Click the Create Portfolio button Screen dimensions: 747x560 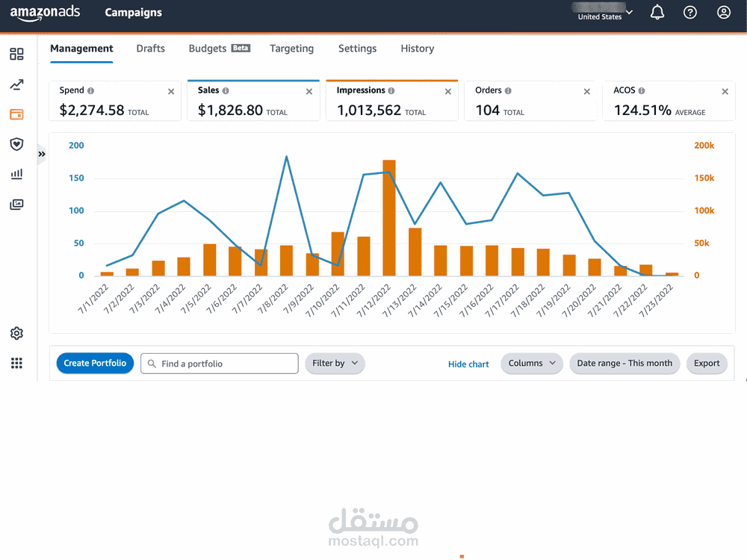click(95, 364)
